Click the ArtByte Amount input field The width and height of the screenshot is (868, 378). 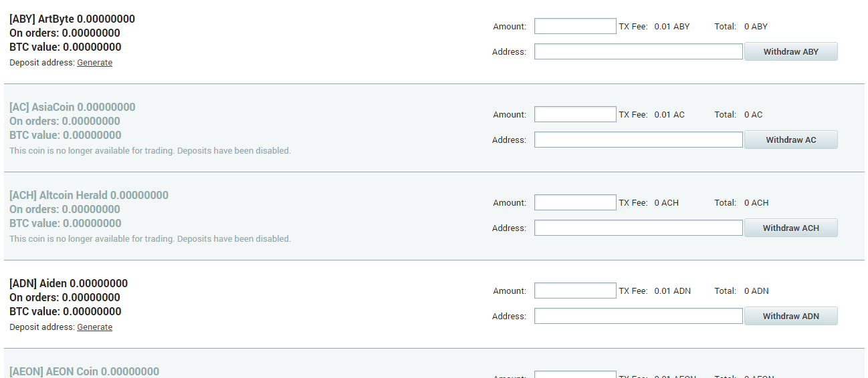(575, 26)
